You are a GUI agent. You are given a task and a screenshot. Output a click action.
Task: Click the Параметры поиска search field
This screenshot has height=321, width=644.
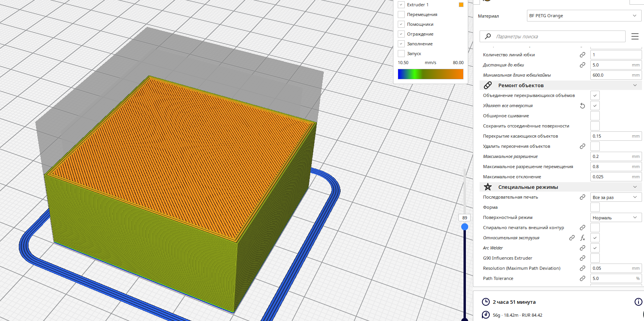552,36
